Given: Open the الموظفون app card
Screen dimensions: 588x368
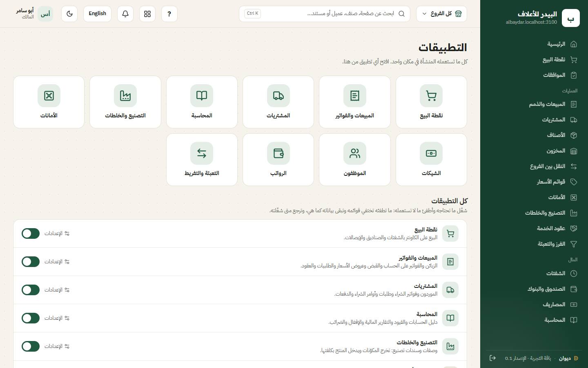Looking at the screenshot, I should pyautogui.click(x=355, y=159).
